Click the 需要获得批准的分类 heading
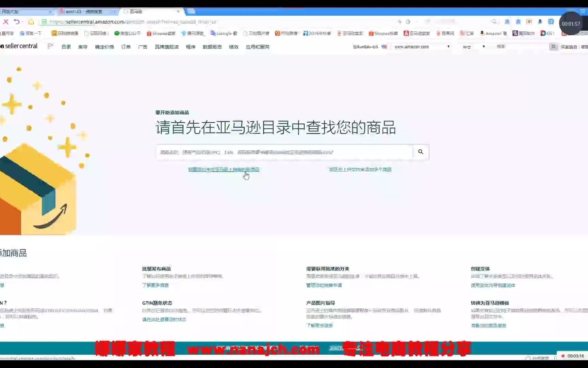The height and width of the screenshot is (368, 588). (328, 269)
